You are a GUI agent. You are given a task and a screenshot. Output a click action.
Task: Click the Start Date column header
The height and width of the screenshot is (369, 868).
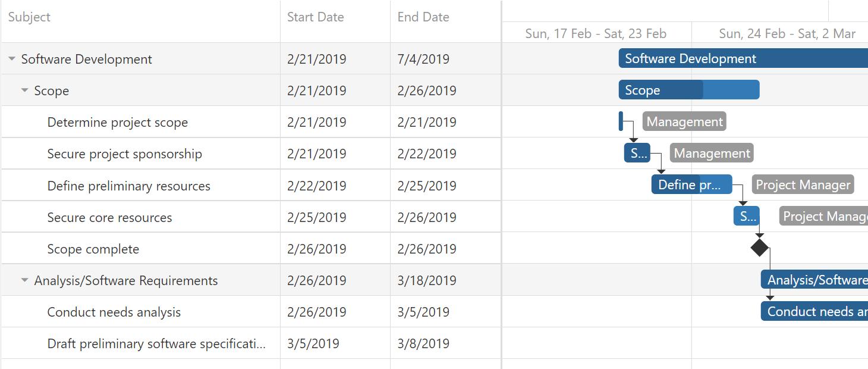coord(315,17)
